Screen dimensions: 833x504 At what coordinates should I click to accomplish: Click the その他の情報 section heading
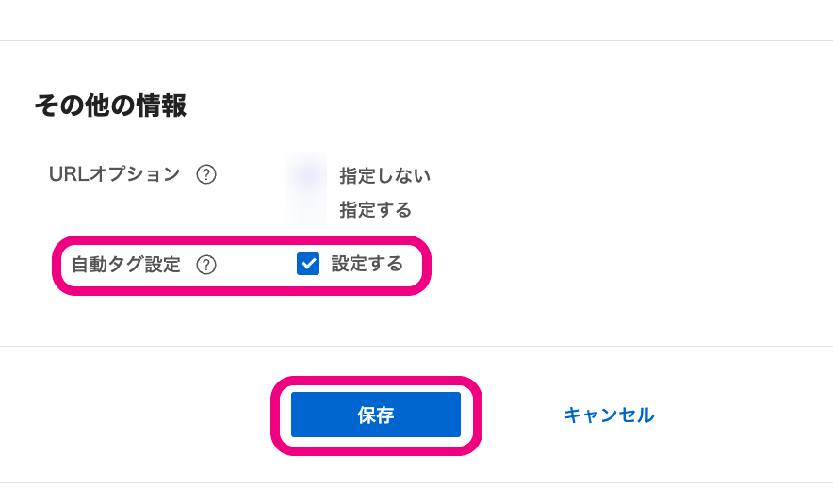coord(110,105)
